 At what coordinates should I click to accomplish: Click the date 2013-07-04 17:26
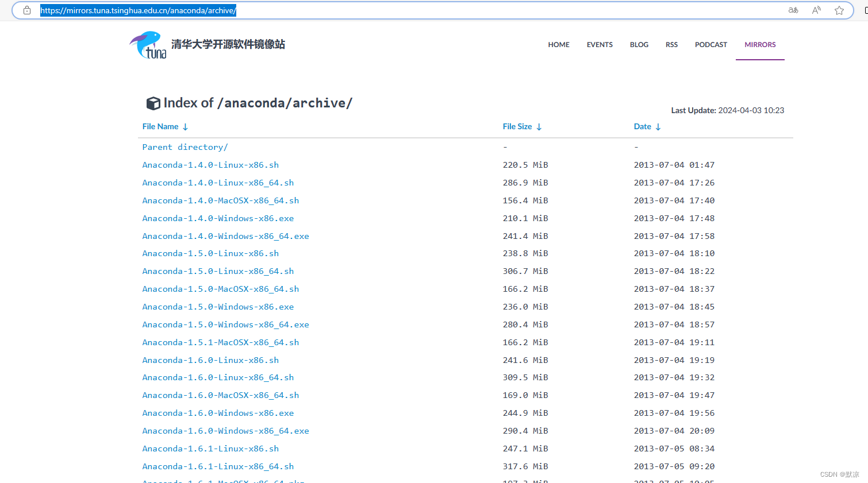pyautogui.click(x=674, y=183)
